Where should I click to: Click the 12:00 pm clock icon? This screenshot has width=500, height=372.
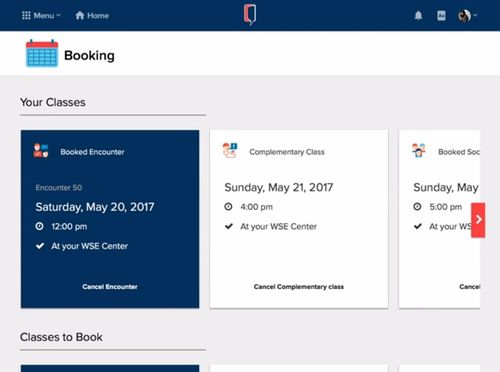pyautogui.click(x=39, y=226)
